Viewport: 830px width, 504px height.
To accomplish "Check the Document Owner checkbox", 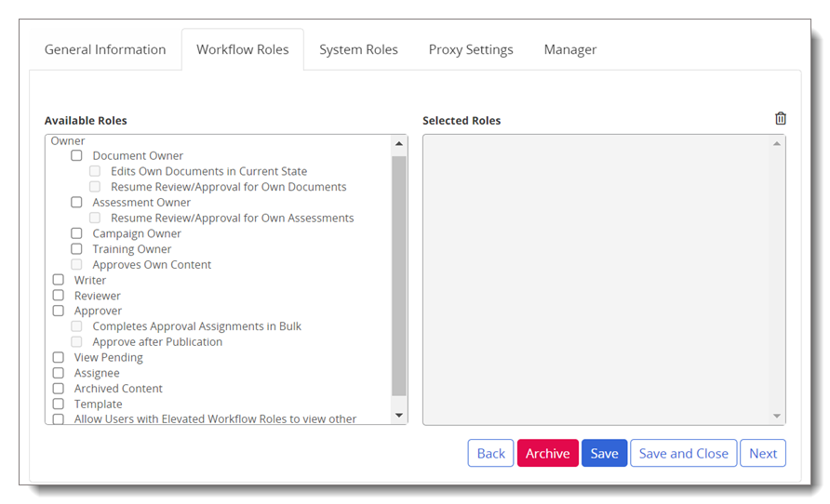I will (x=76, y=155).
